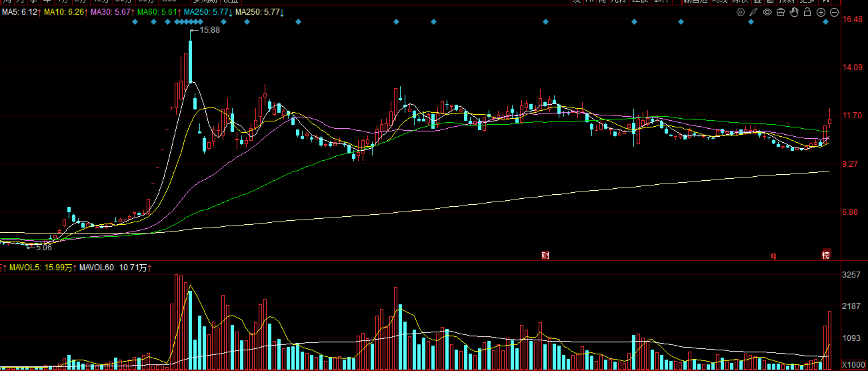Screen dimensions: 868x371
Task: Click the 3257 volume axis label
Action: pos(853,275)
